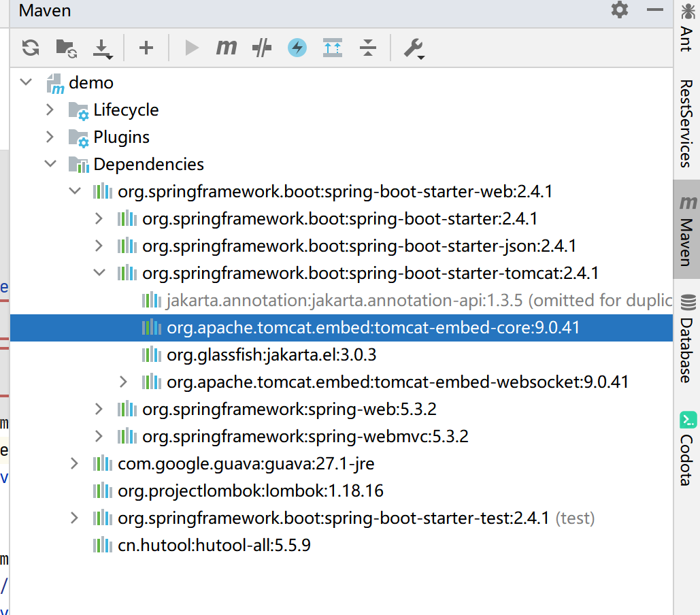Click Download Sources and Documentation icon

102,49
